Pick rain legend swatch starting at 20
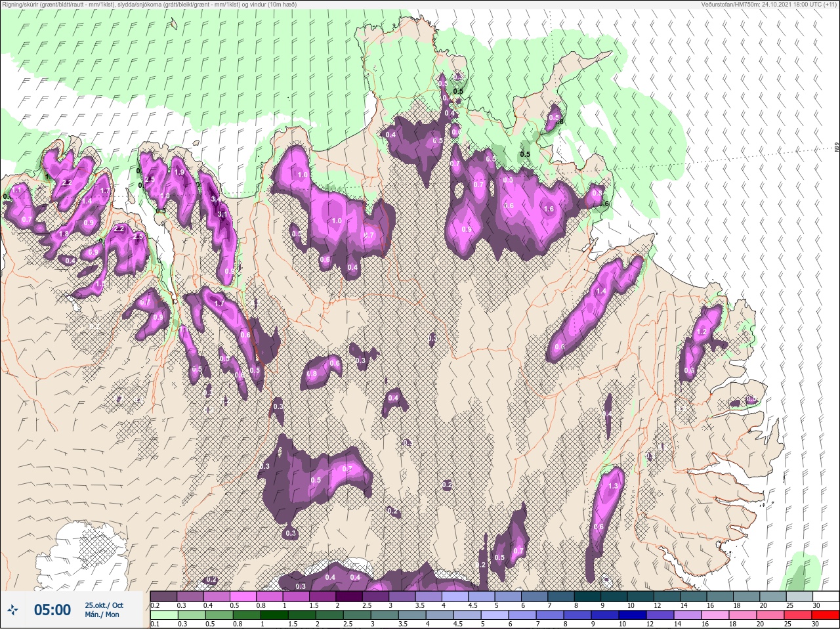Viewport: 840px width, 629px height. [770, 615]
